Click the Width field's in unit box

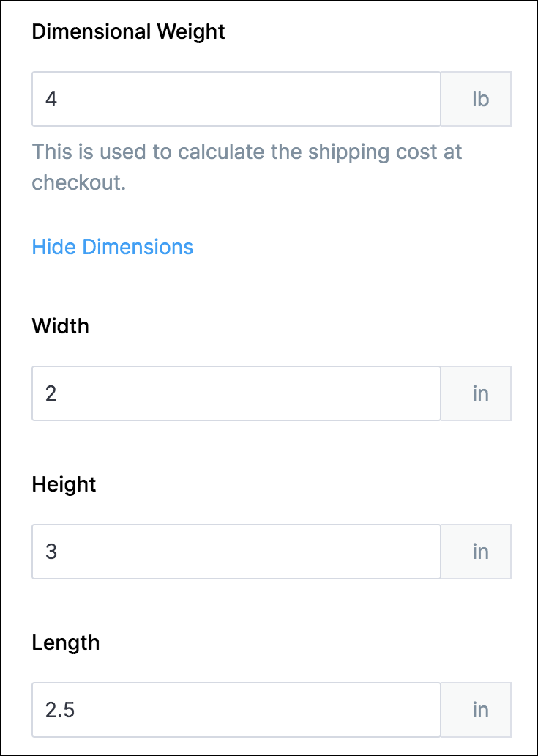pyautogui.click(x=479, y=393)
